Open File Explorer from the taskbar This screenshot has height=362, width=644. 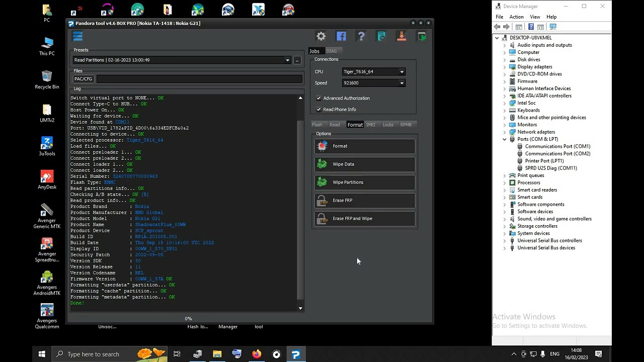coord(217,354)
